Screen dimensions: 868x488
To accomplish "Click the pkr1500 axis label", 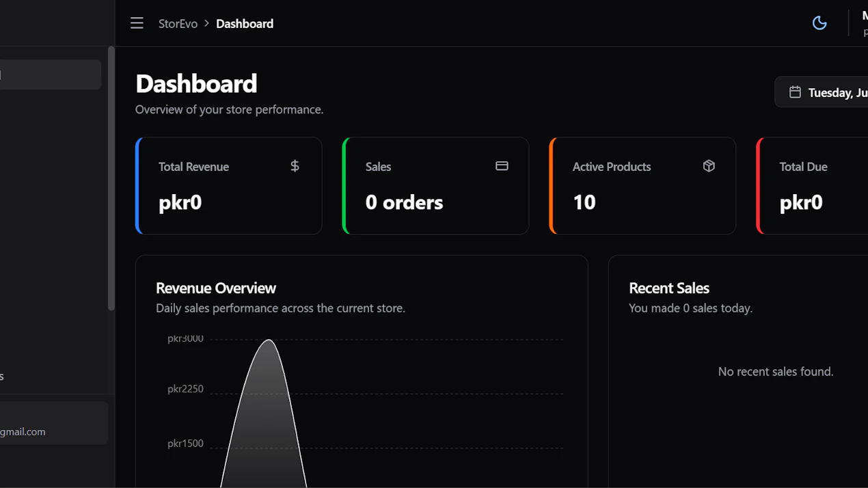I will coord(185,444).
